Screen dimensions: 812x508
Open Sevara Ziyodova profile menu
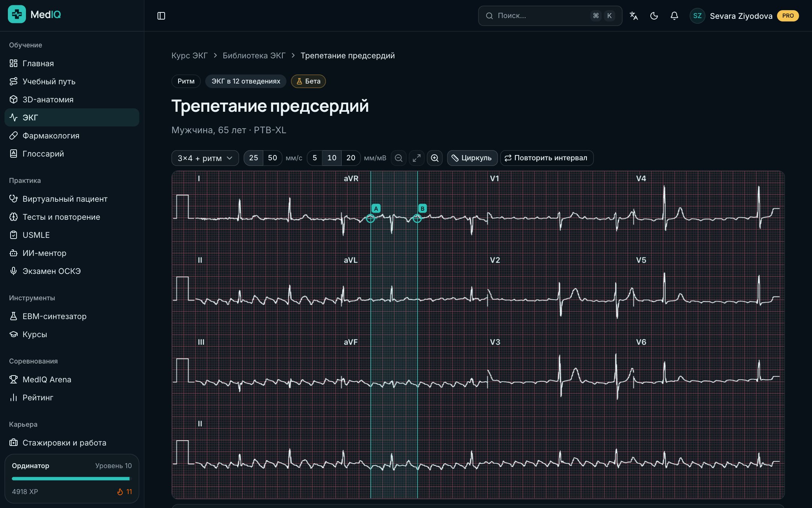coord(744,16)
